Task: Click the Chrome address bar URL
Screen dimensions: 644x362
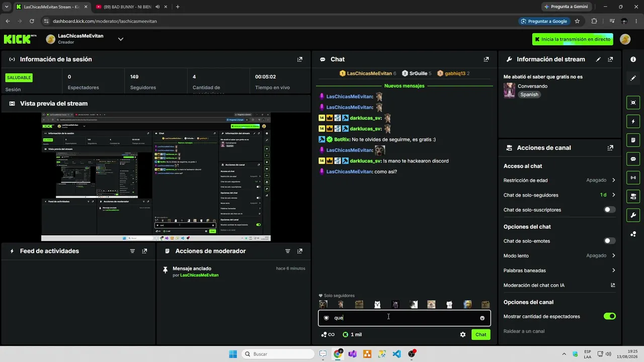Action: (x=105, y=21)
